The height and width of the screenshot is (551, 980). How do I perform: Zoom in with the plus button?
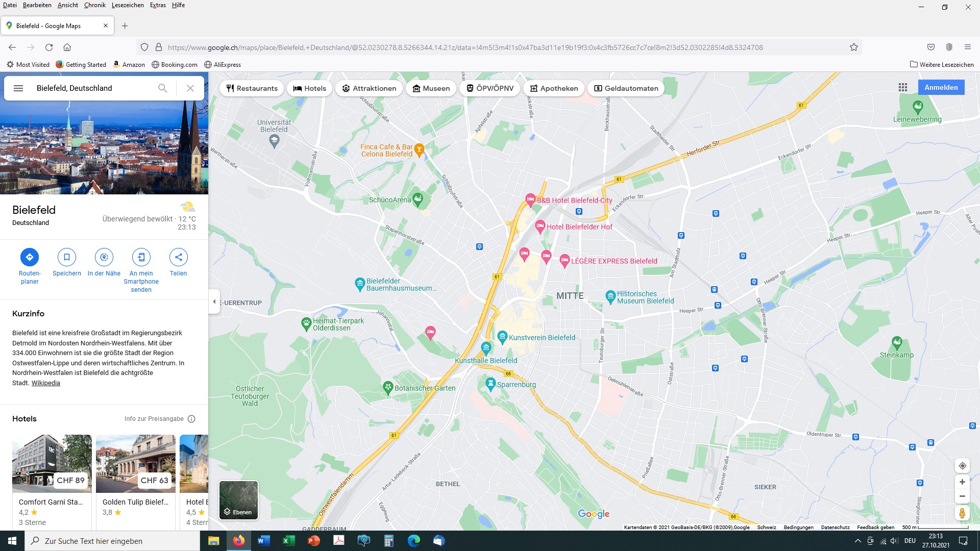[x=962, y=482]
